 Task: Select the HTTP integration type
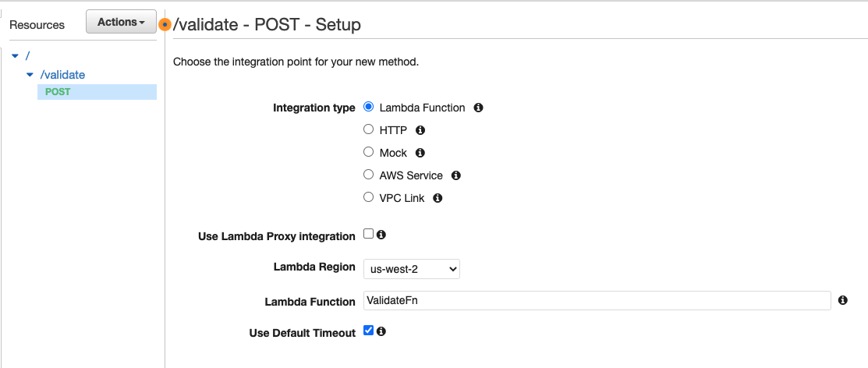(x=369, y=130)
